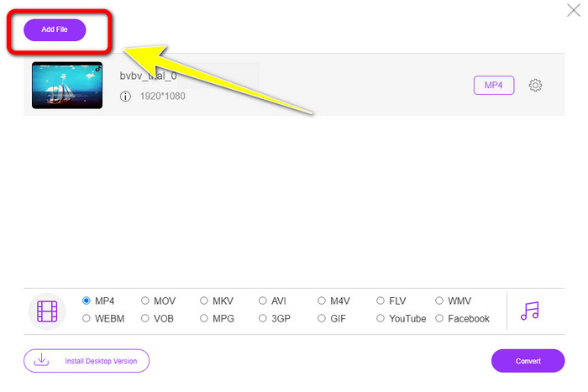Click the Add File button

[55, 29]
